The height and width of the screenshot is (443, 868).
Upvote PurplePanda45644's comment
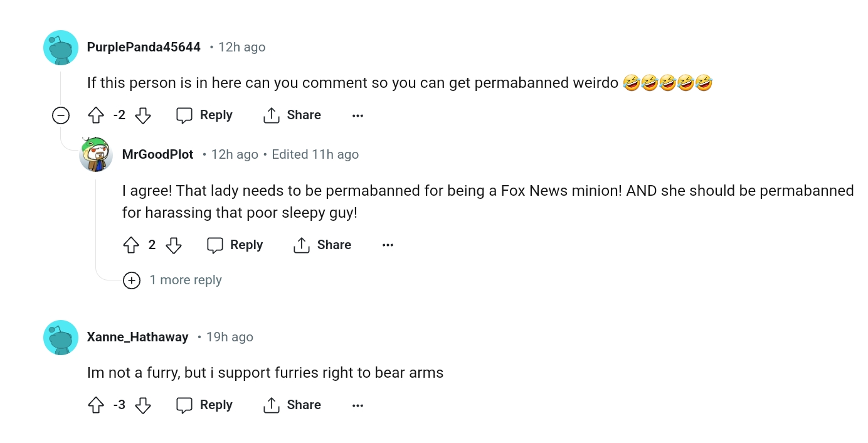[96, 115]
